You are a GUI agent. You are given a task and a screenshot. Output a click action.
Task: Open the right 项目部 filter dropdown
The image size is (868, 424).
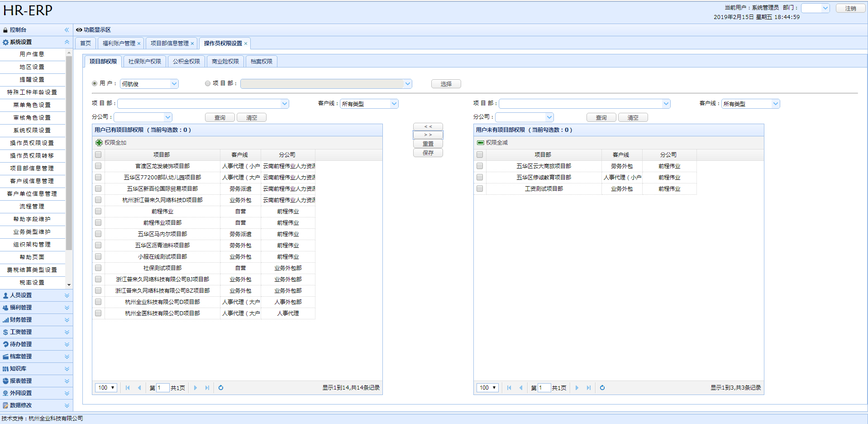pos(666,104)
